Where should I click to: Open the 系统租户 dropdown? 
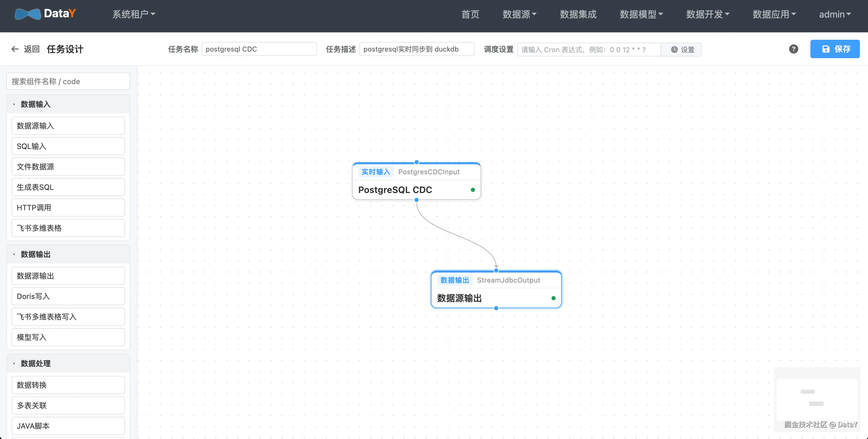coord(134,14)
